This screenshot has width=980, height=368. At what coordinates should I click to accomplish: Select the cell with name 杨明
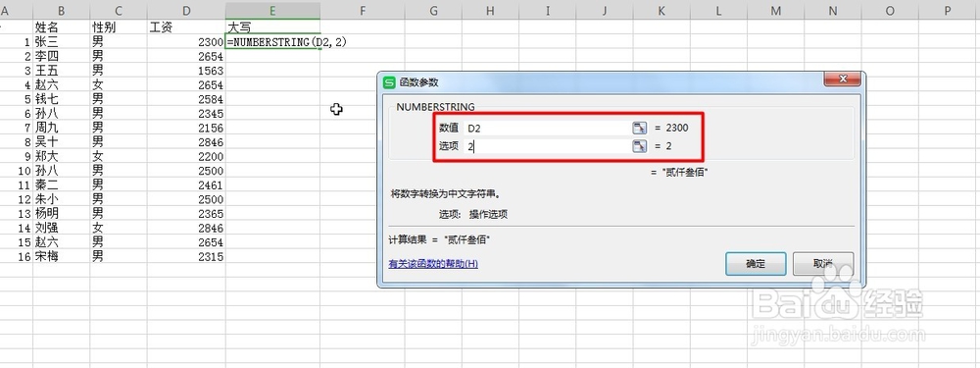coord(61,213)
